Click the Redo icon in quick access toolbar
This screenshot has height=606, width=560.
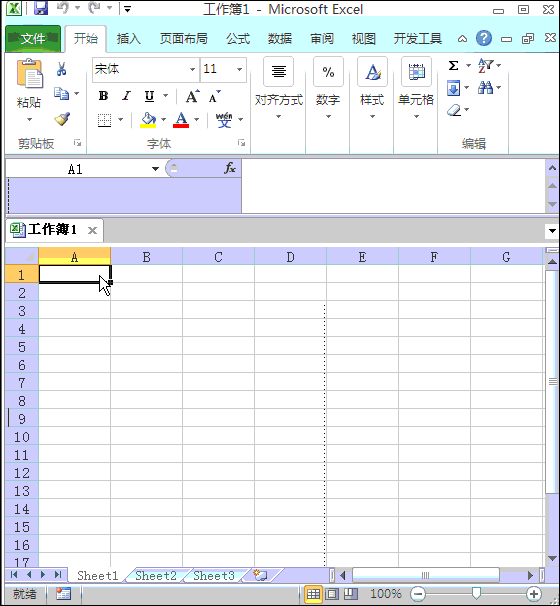(94, 8)
